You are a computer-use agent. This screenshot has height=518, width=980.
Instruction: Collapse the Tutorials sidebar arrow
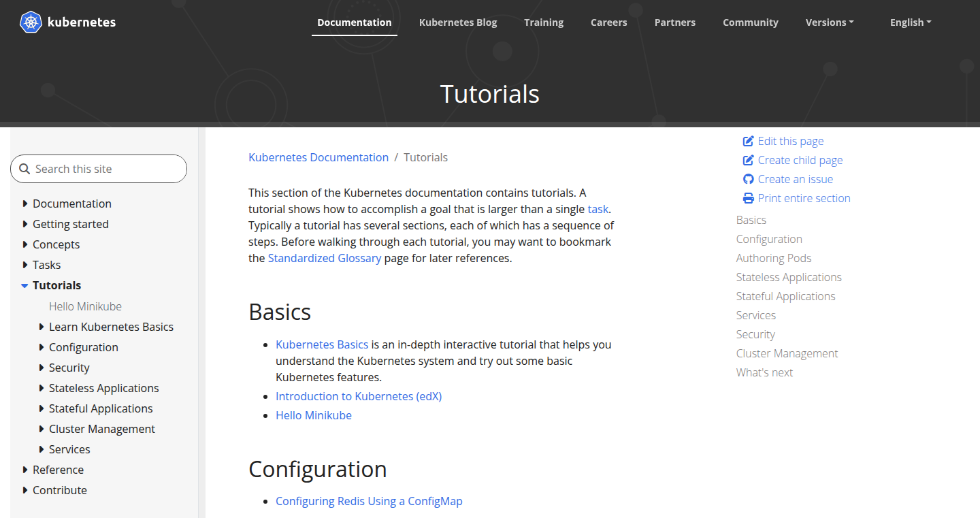[x=24, y=285]
